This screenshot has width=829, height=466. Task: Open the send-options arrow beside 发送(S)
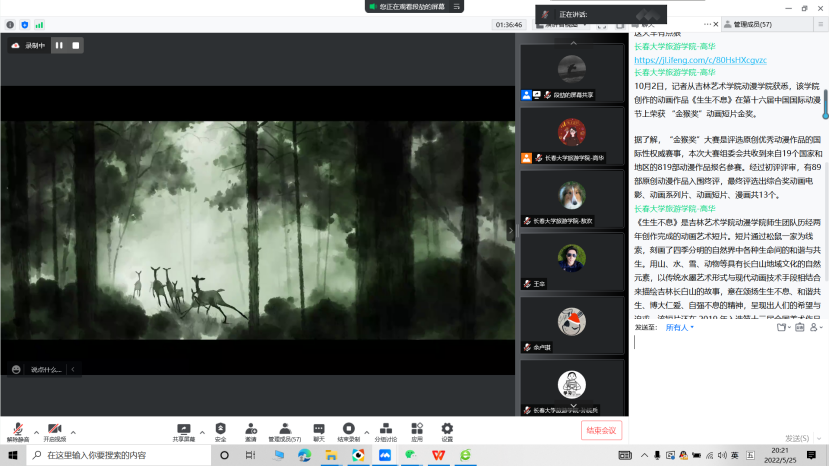(x=819, y=438)
